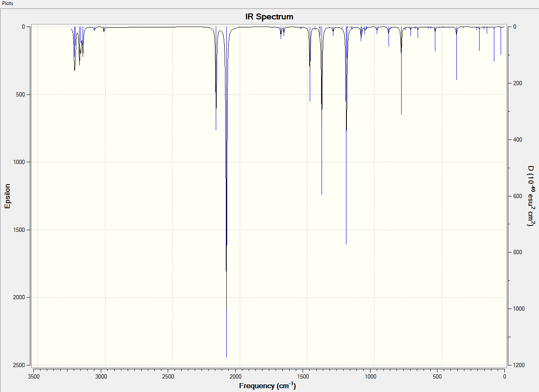
Task: Open the Plots menu
Action: (7, 3)
